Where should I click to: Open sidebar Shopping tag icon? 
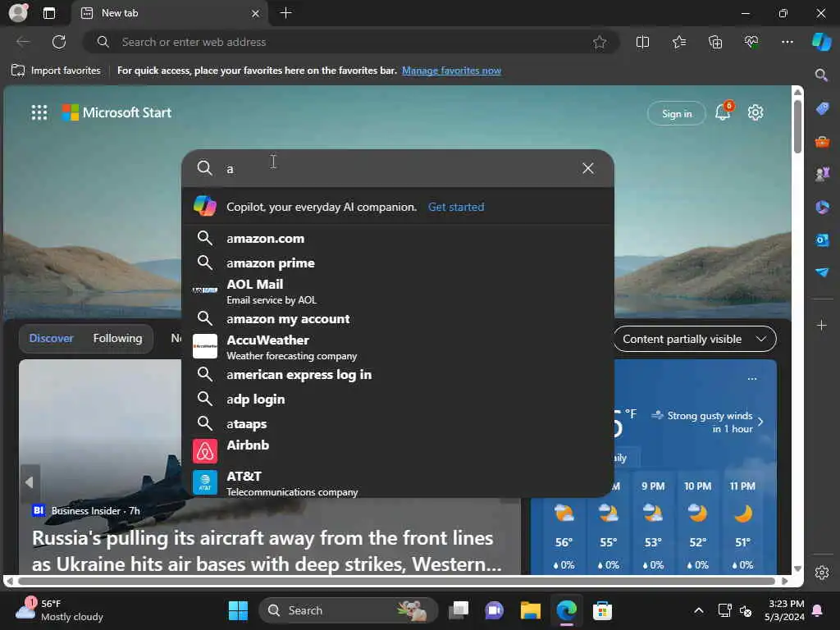click(x=822, y=109)
